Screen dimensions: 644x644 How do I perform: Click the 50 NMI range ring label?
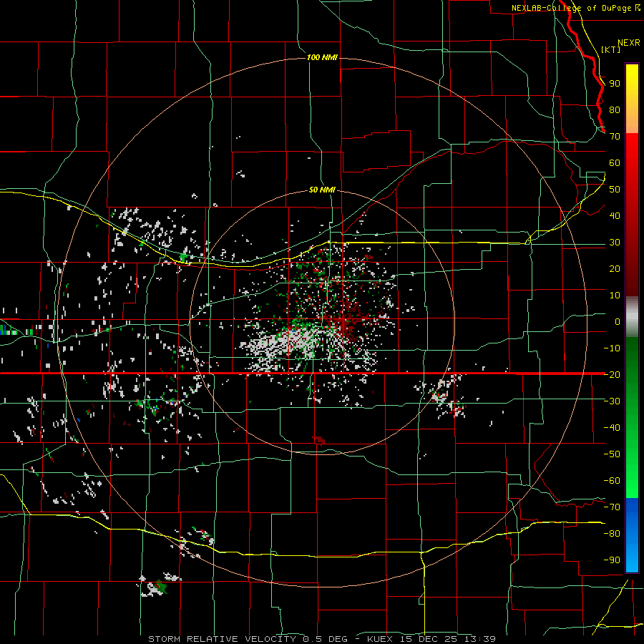click(x=322, y=190)
